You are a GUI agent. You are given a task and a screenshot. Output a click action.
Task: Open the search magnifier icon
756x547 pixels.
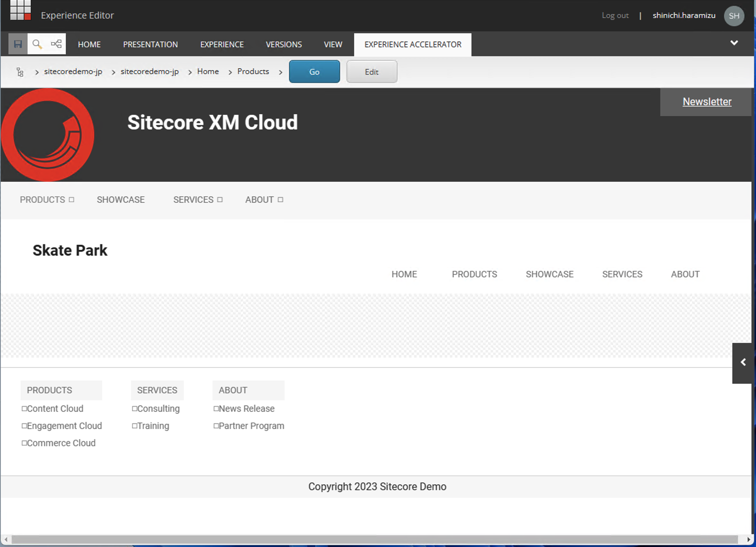[x=37, y=44]
